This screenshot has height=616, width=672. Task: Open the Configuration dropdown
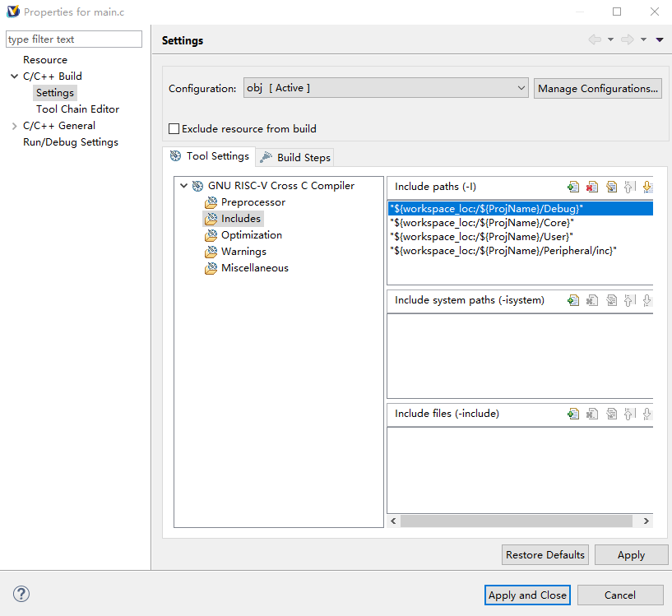tap(386, 88)
